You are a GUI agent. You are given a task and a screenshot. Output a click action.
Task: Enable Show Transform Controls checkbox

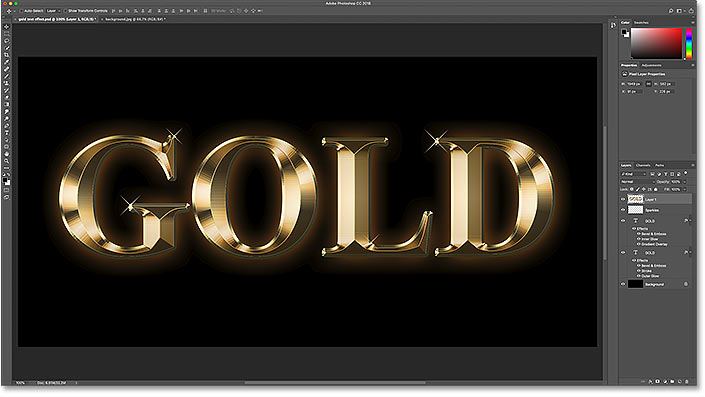click(66, 11)
